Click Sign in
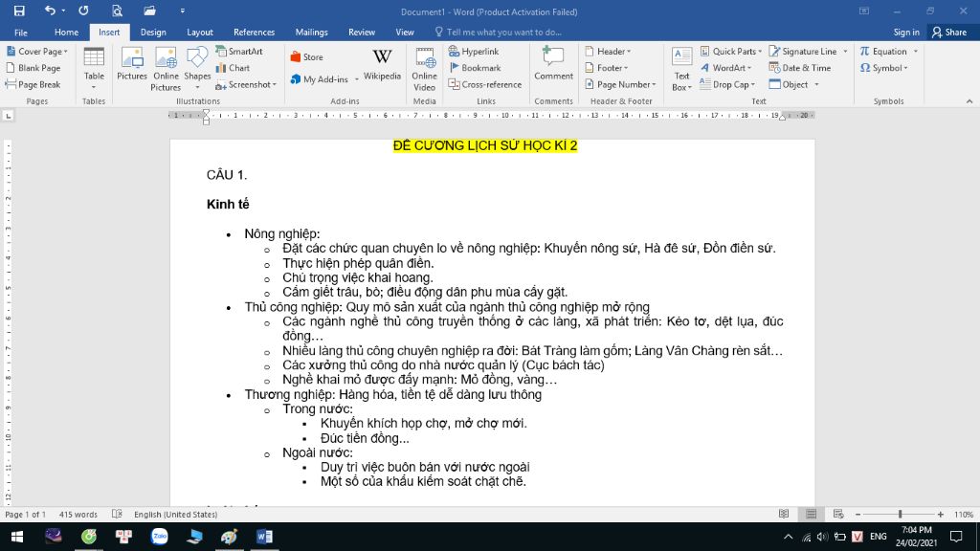Screen dimensions: 980x551 tap(906, 32)
